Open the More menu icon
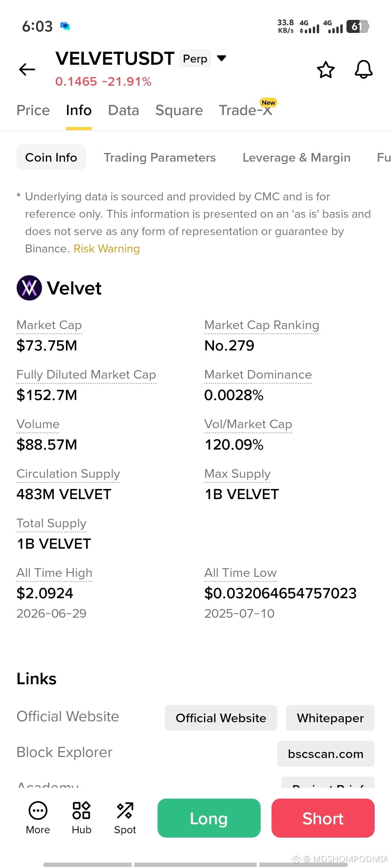The image size is (391, 868). (38, 810)
